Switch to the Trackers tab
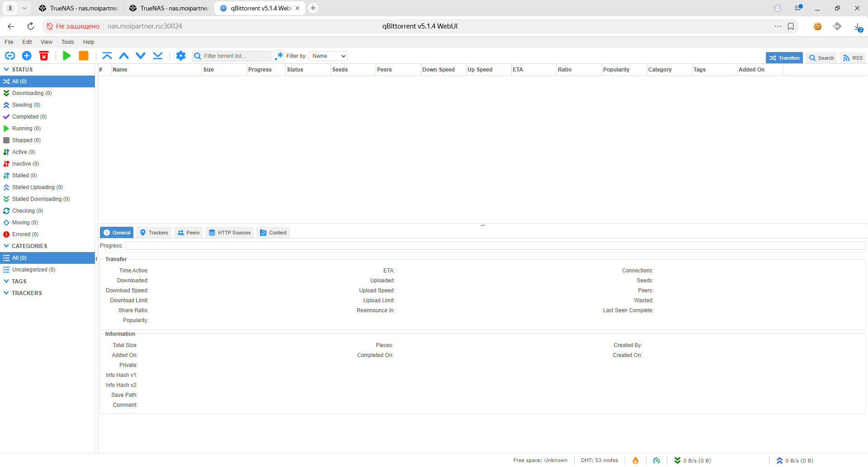The image size is (868, 467). [x=154, y=233]
